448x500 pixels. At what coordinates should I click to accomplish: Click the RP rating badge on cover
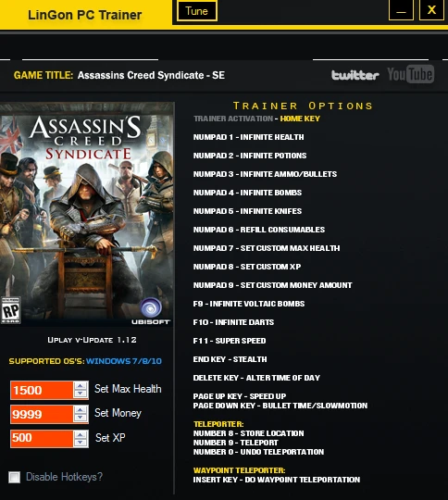[x=10, y=310]
